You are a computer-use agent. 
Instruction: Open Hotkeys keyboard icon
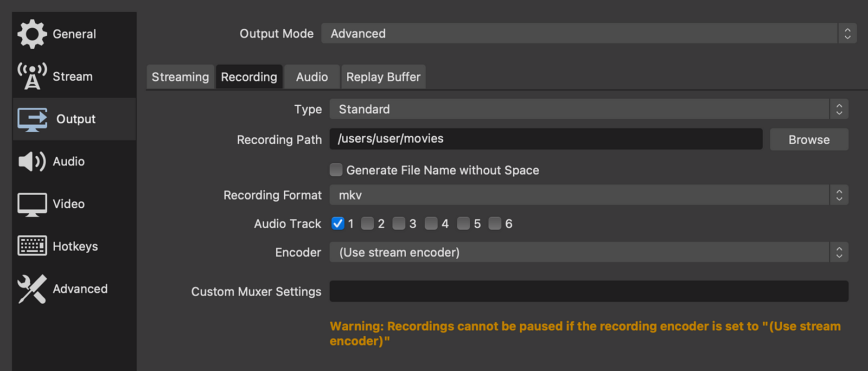[x=32, y=246]
